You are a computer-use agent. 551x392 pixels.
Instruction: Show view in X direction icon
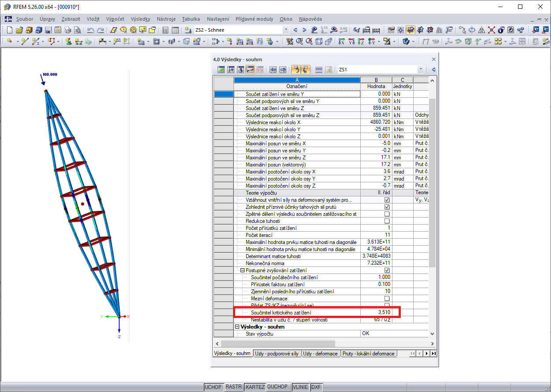(341, 41)
